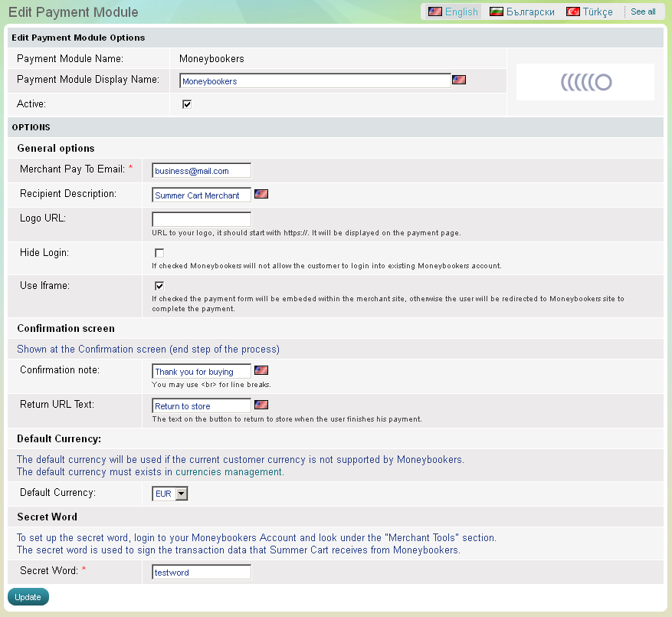Image resolution: width=672 pixels, height=617 pixels.
Task: Click the Secret Word text field
Action: (x=202, y=573)
